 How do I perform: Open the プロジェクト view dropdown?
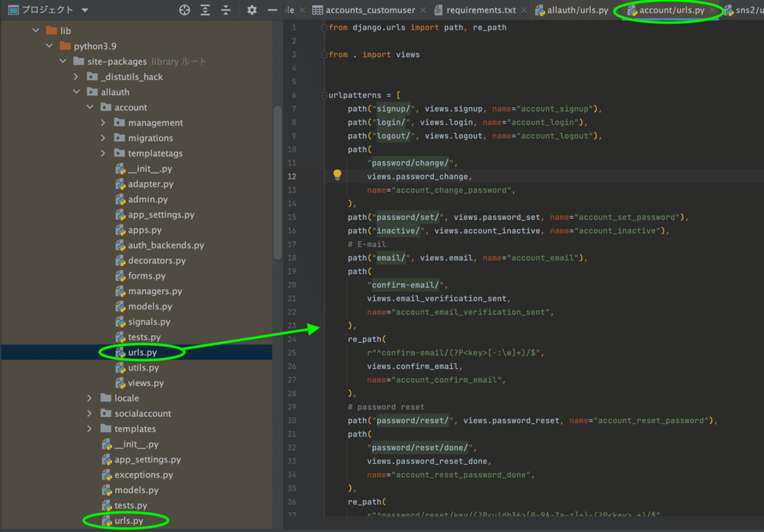tap(85, 10)
